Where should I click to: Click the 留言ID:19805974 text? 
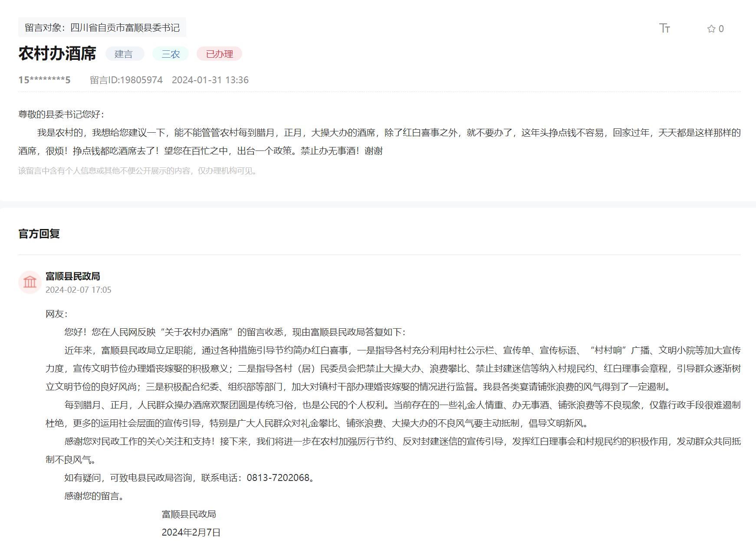[126, 80]
